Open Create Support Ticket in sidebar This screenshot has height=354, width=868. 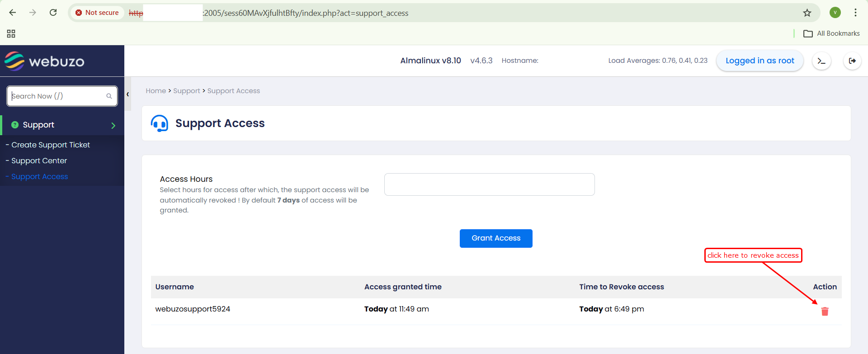[x=51, y=145]
